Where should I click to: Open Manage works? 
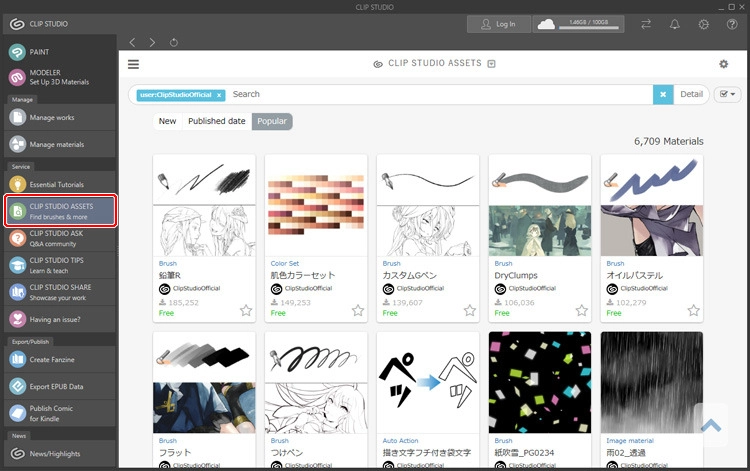pos(59,117)
